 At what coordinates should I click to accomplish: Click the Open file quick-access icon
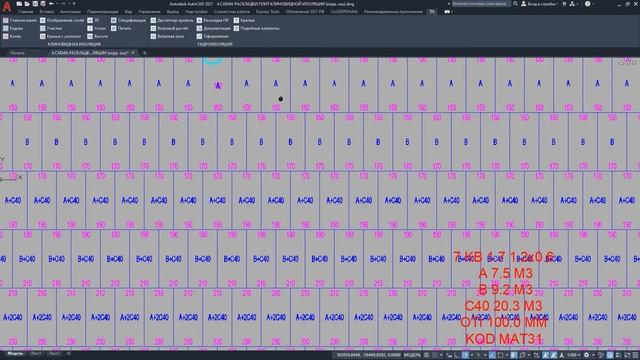[27, 4]
